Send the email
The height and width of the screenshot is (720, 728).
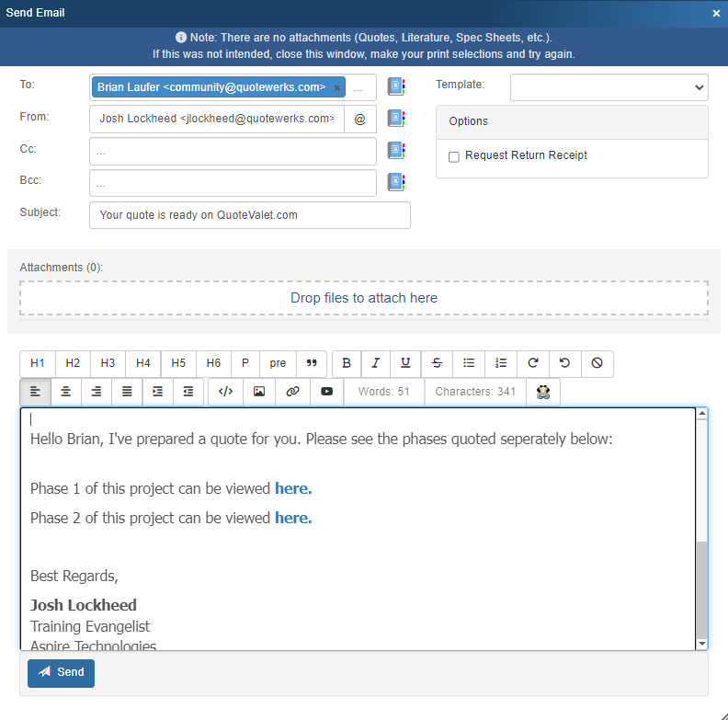point(62,672)
